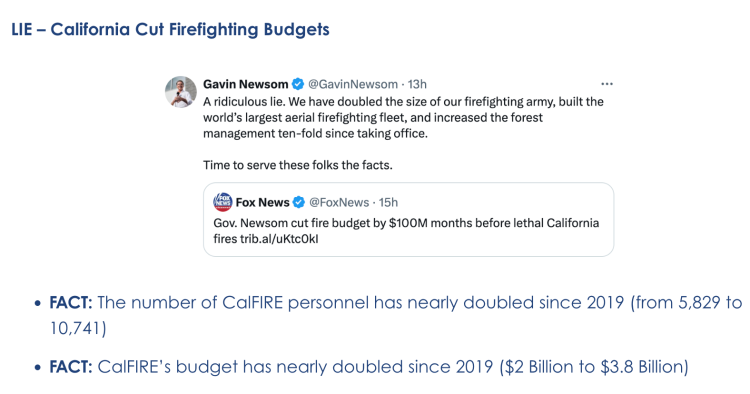The image size is (750, 394).
Task: Open the quoted Fox News tweet card
Action: click(x=408, y=219)
